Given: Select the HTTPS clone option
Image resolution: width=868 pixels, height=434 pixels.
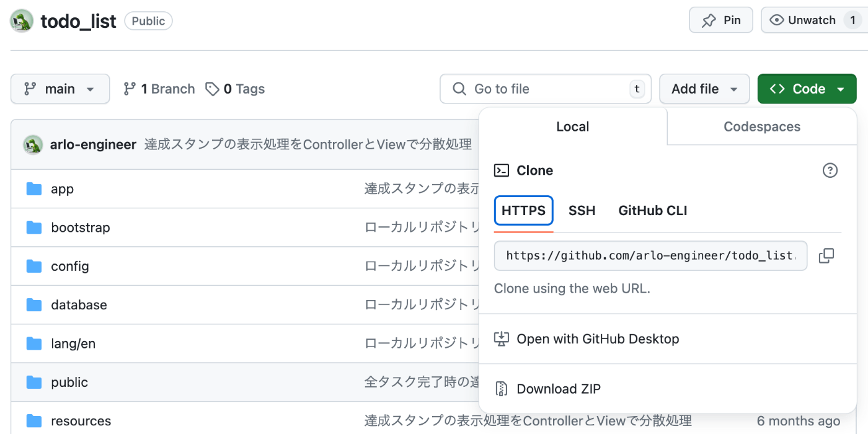Looking at the screenshot, I should [x=524, y=211].
